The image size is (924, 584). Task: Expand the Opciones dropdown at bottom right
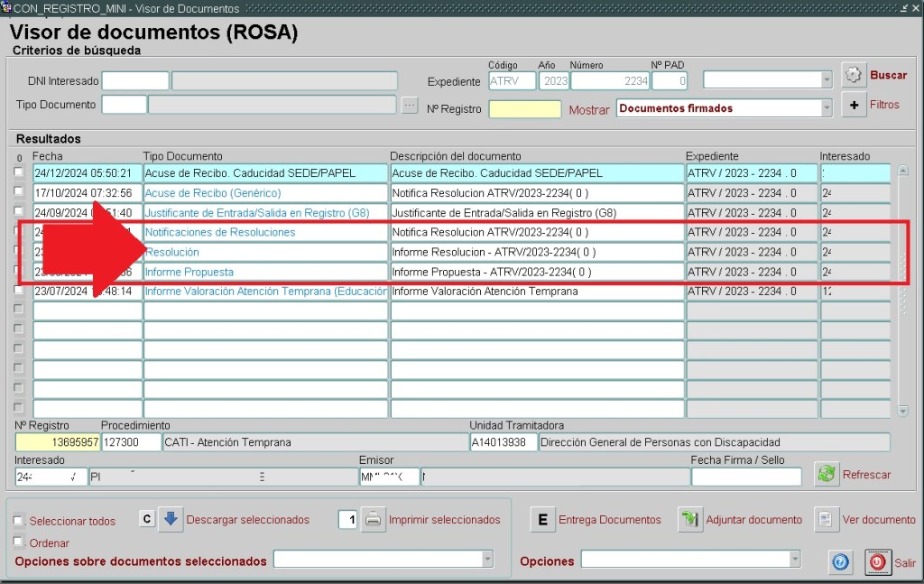coord(794,561)
